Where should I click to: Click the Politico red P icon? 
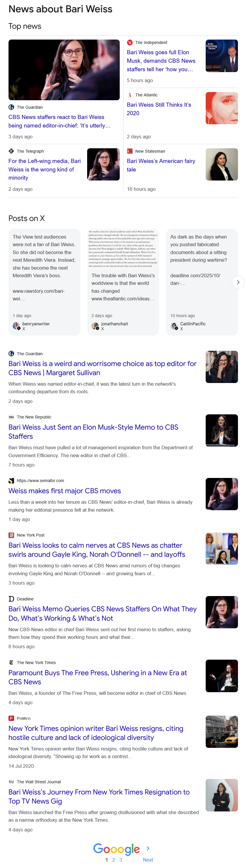[11, 718]
